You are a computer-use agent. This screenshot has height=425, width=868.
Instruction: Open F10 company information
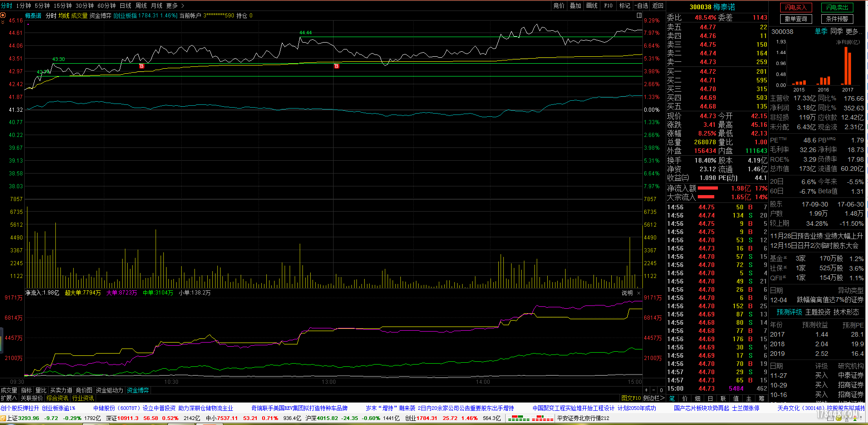[x=608, y=5]
